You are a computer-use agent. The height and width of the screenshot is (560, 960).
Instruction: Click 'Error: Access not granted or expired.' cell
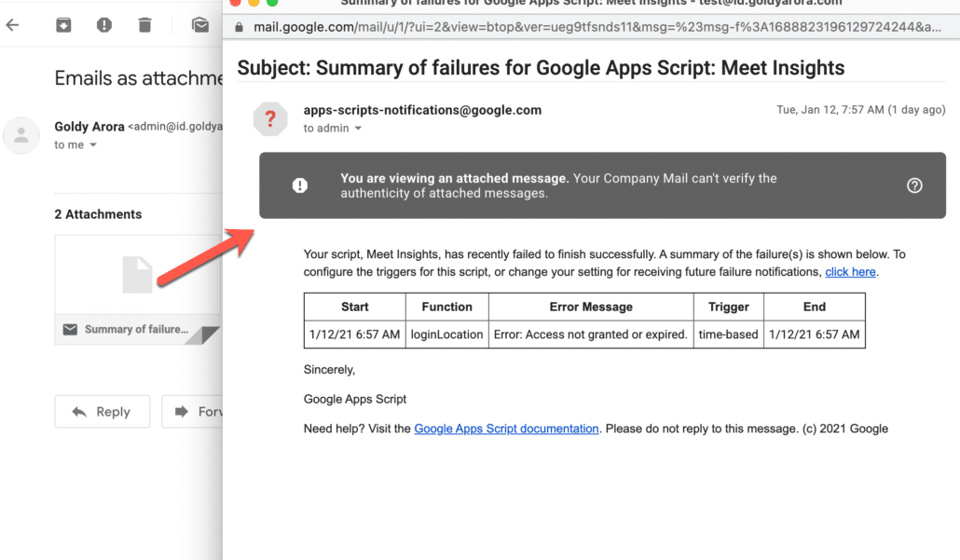591,335
